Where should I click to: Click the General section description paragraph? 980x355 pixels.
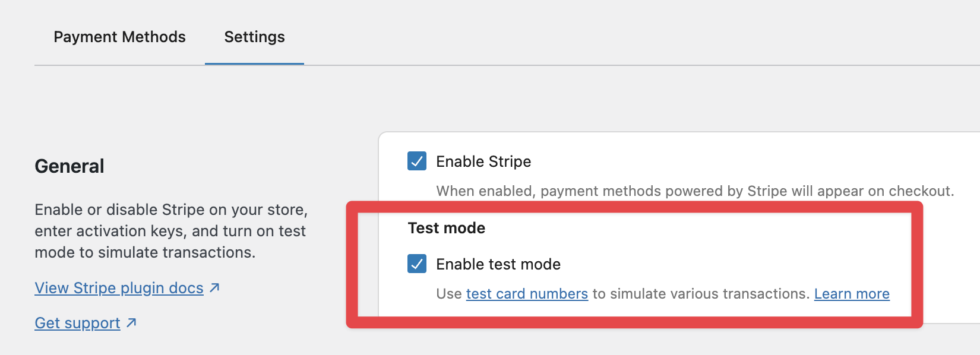pyautogui.click(x=171, y=231)
